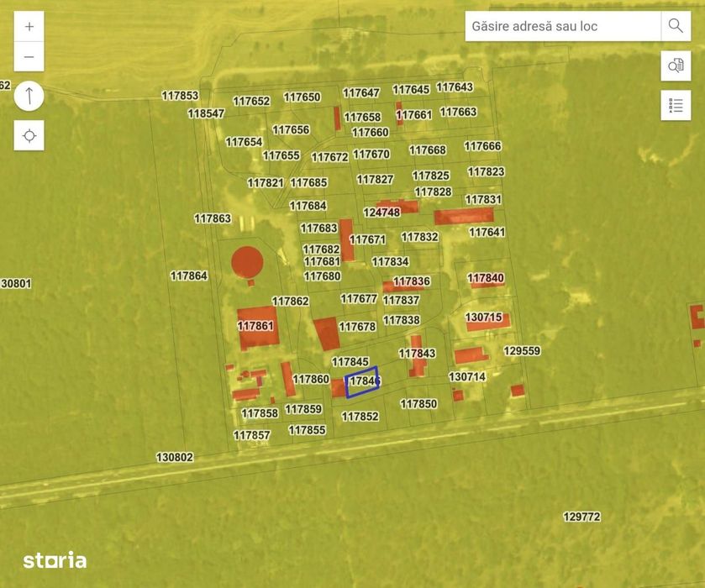Click parcel label 129772
Screen dimensions: 705x588
coord(581,517)
